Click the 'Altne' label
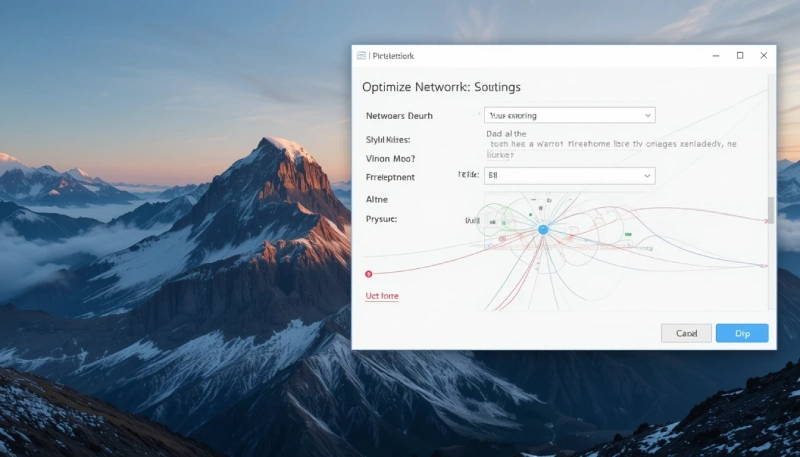800x457 pixels. 377,199
